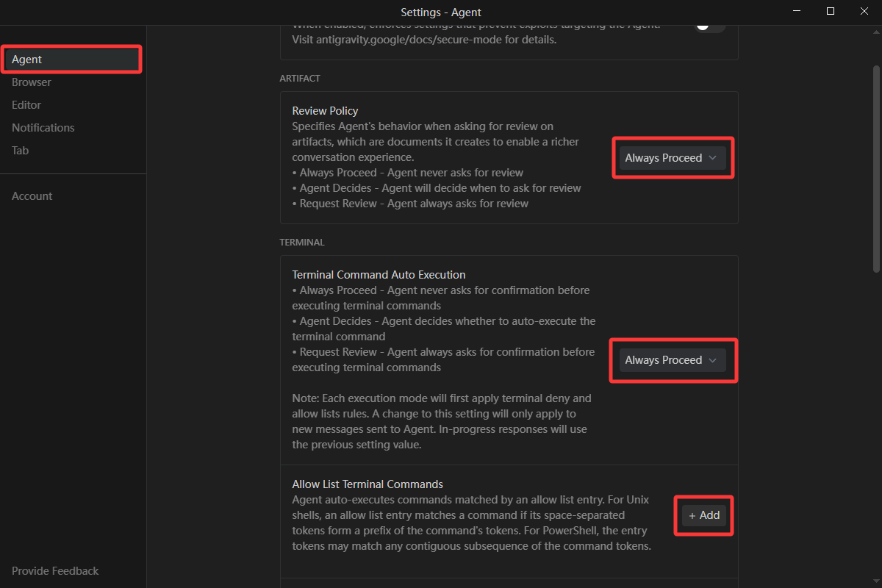Image resolution: width=882 pixels, height=588 pixels.
Task: Click the chevron arrow beside Review Policy's Always Proceed
Action: click(712, 158)
